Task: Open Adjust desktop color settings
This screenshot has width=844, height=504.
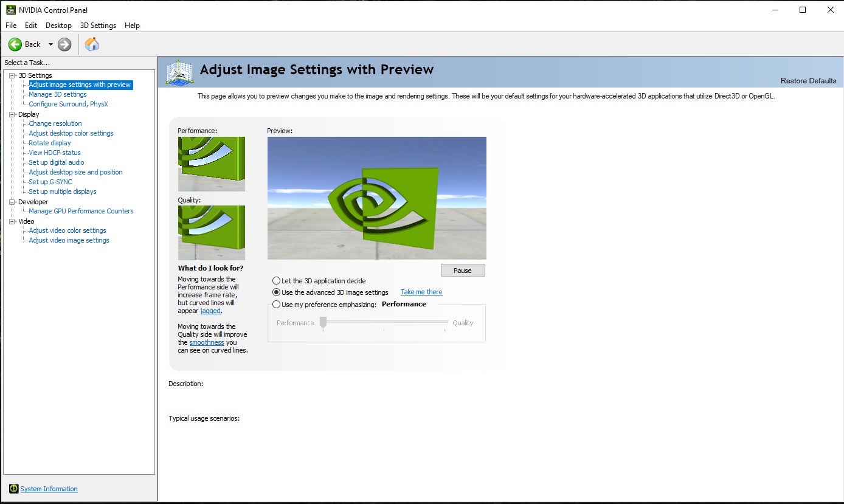Action: [71, 134]
